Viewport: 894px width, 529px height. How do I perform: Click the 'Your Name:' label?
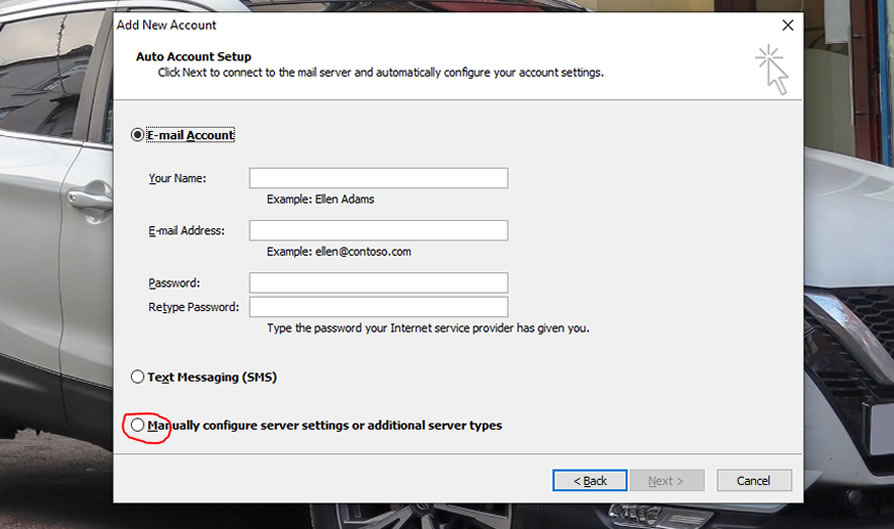[x=177, y=178]
